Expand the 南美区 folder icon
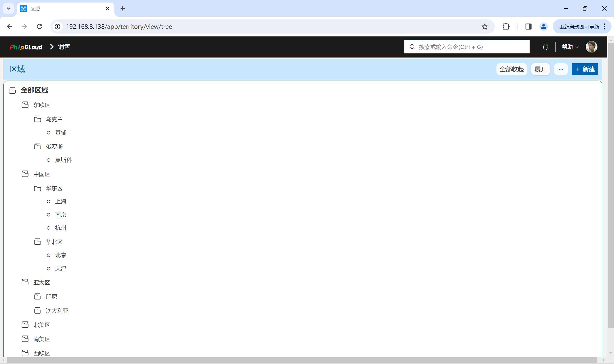The image size is (614, 364). [25, 339]
